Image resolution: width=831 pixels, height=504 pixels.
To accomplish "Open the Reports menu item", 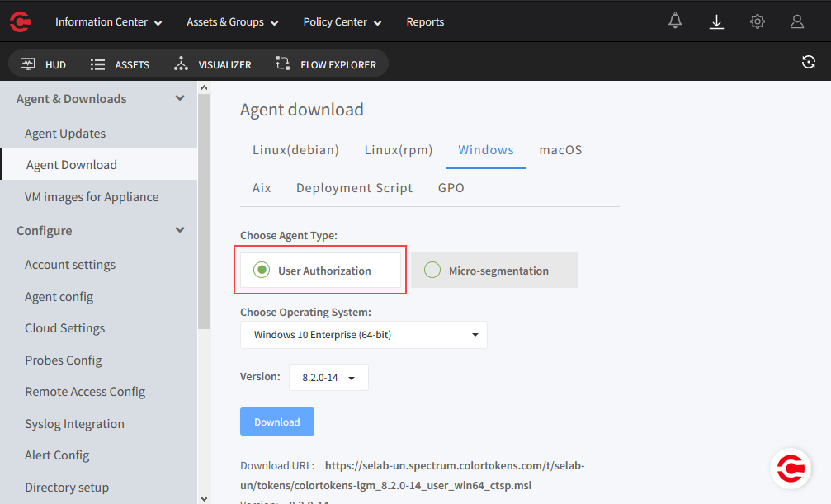I will (425, 21).
